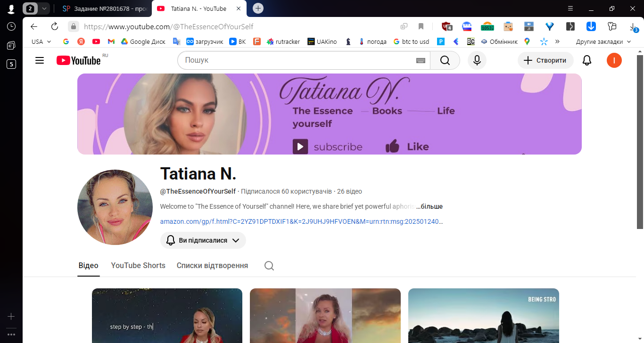The image size is (644, 343).
Task: Open a new browser tab
Action: pos(258,8)
